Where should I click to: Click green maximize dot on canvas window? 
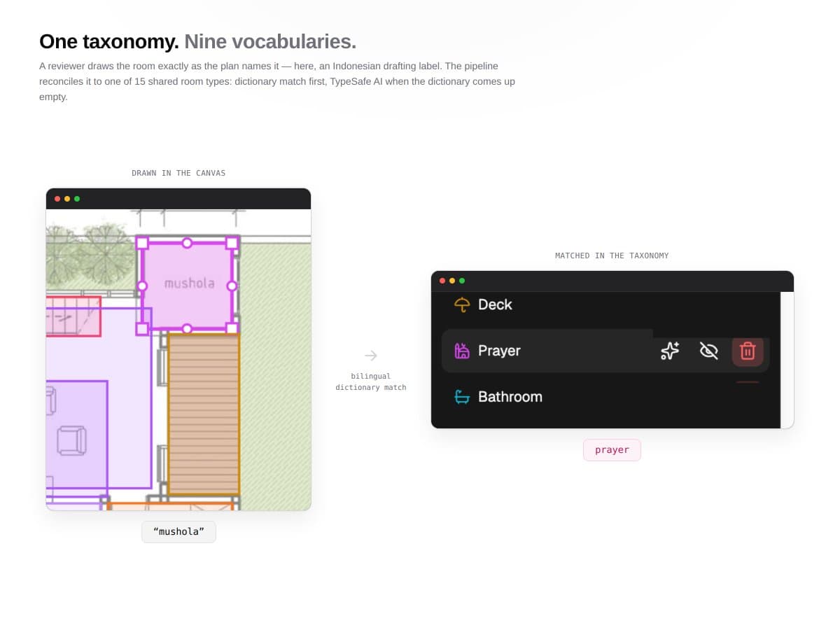tap(77, 199)
